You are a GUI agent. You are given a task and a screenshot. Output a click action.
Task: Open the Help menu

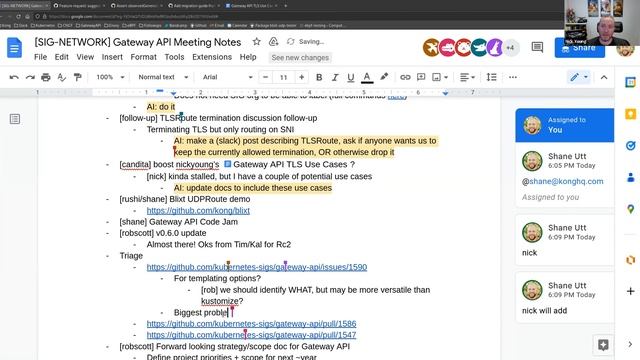(248, 57)
